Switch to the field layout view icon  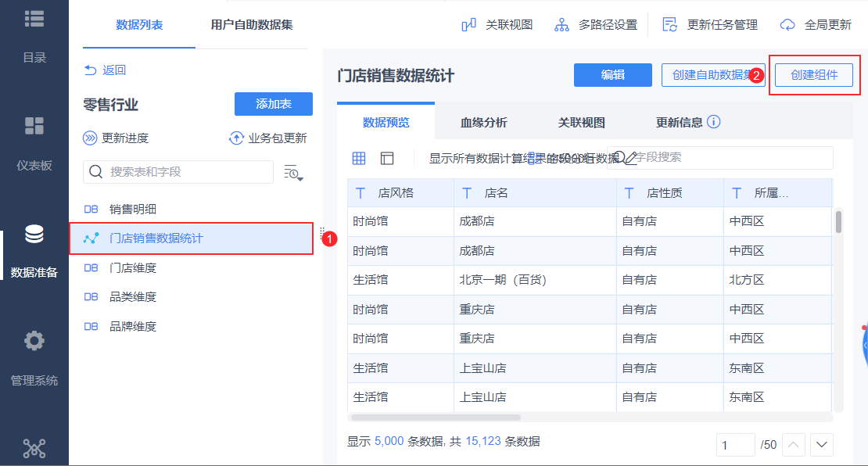click(387, 158)
